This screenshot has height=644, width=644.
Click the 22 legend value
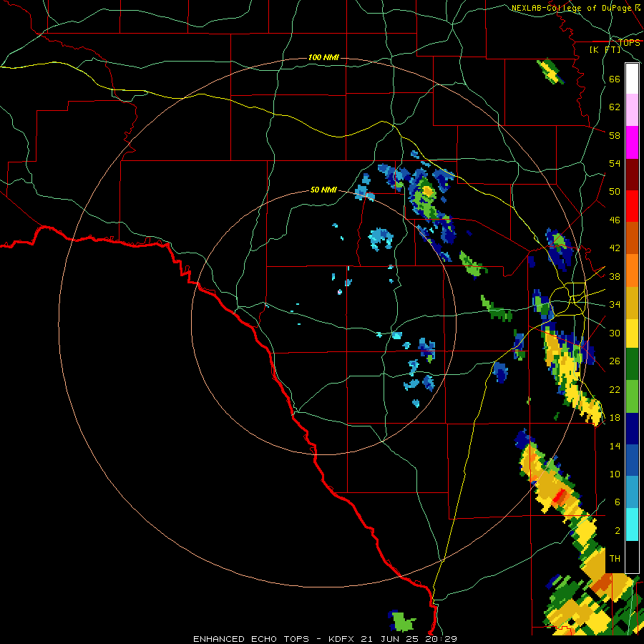615,390
